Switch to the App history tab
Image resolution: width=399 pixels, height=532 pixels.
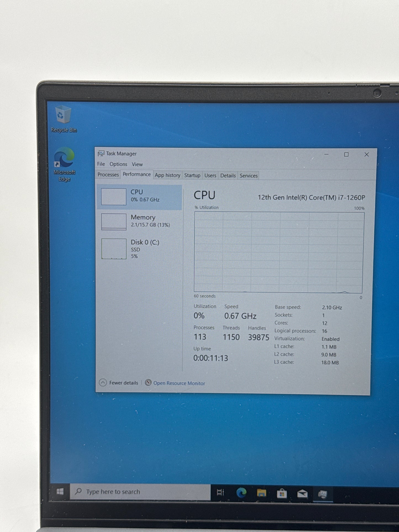tap(167, 175)
